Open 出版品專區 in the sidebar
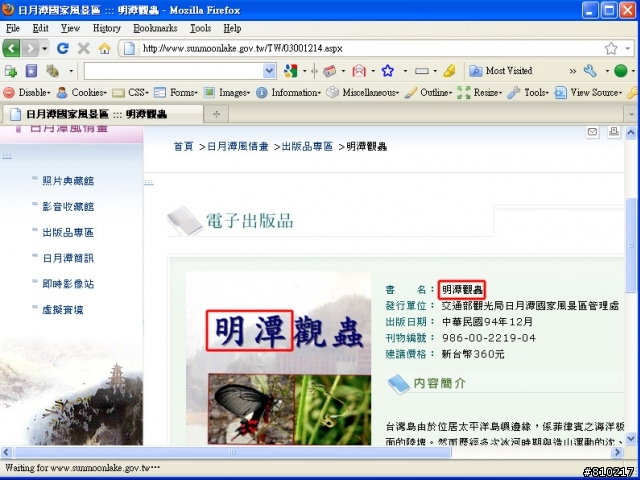Screen dimensions: 640x480 click(68, 233)
